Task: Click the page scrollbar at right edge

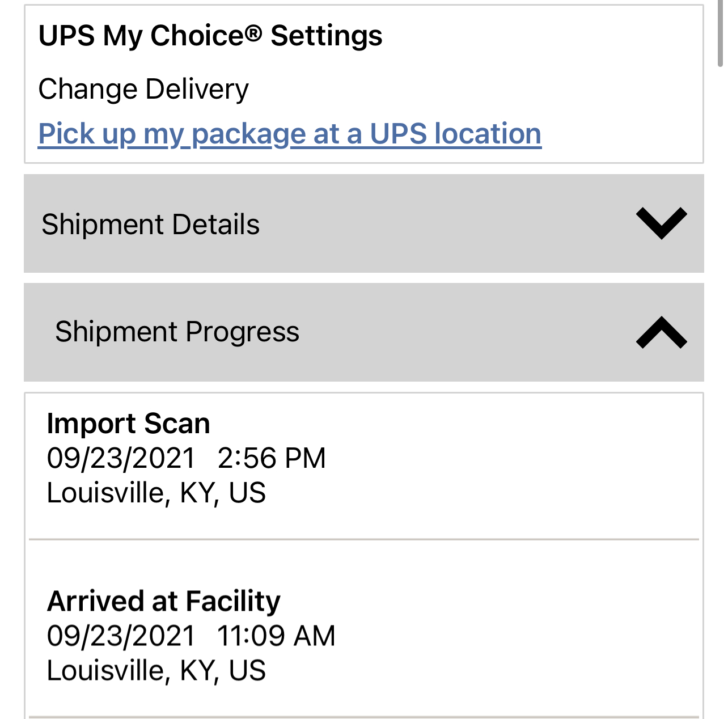Action: click(721, 34)
